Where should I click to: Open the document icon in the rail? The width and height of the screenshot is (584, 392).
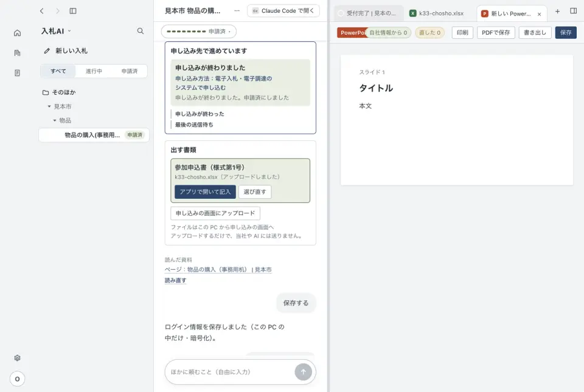pyautogui.click(x=17, y=73)
